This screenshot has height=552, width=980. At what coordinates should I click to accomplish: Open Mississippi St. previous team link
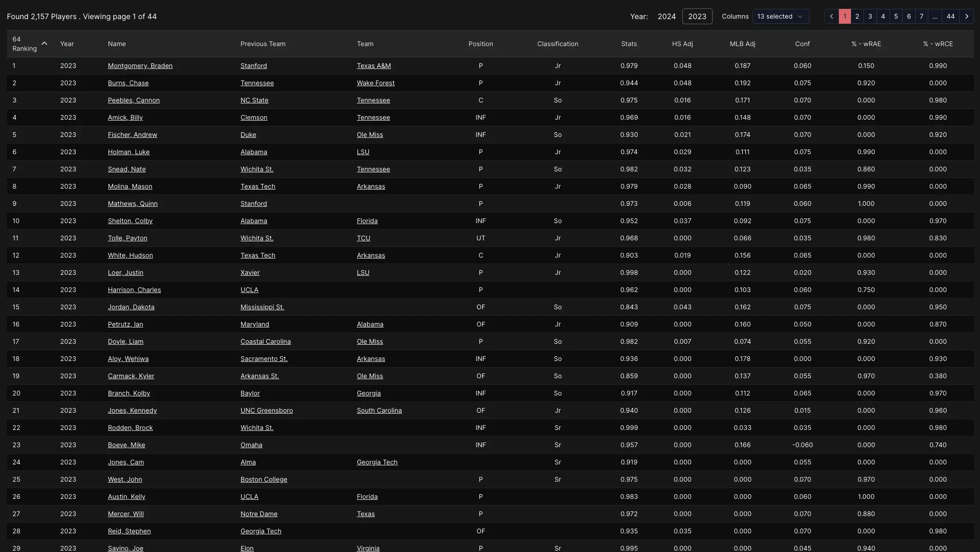point(262,307)
